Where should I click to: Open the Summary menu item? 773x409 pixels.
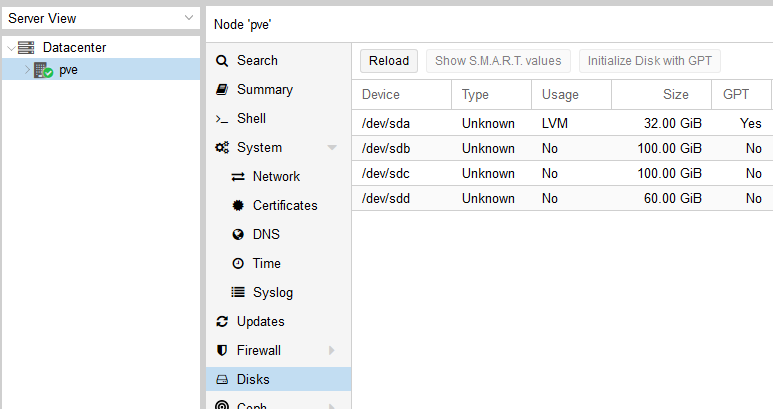(279, 89)
